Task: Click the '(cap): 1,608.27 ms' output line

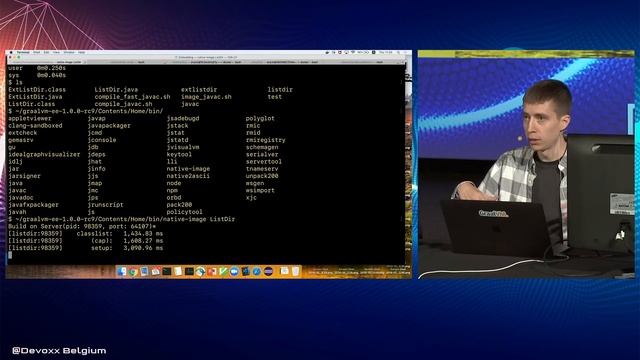Action: (85, 241)
